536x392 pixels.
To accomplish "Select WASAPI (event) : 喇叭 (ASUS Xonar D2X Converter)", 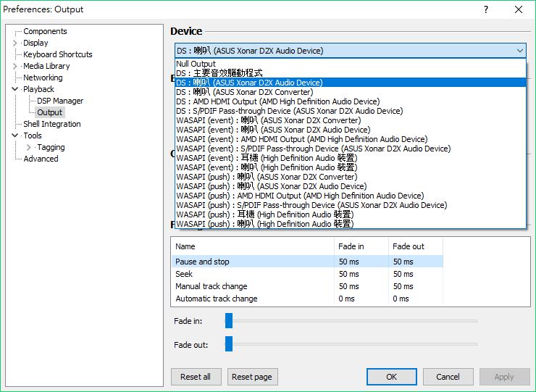I will 351,120.
